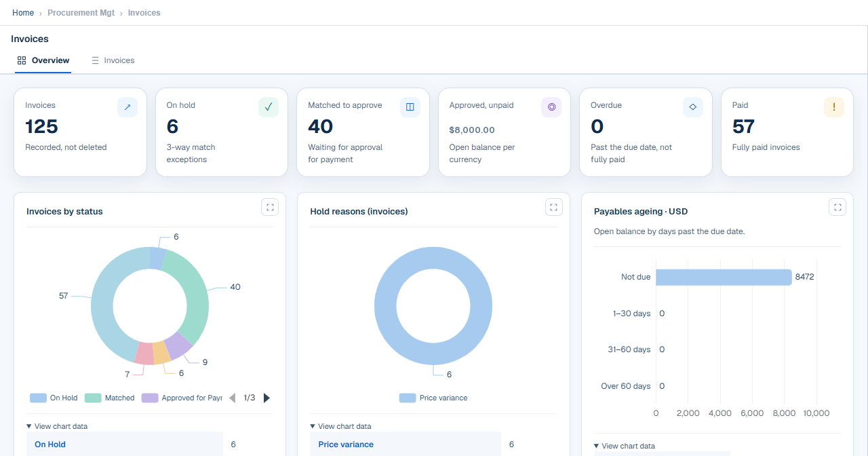Open the Paid 57 summary card
This screenshot has height=456, width=868.
click(787, 132)
